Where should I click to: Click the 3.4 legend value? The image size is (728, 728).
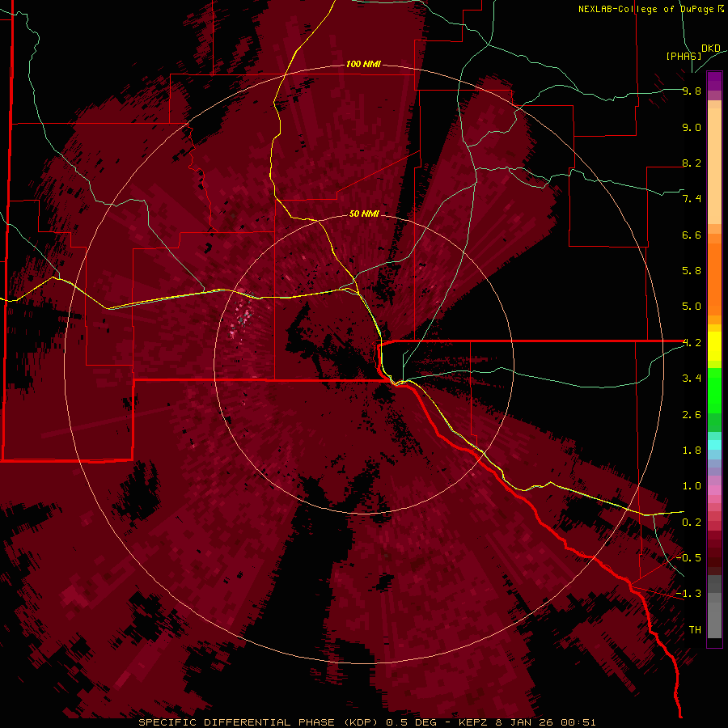click(x=692, y=379)
